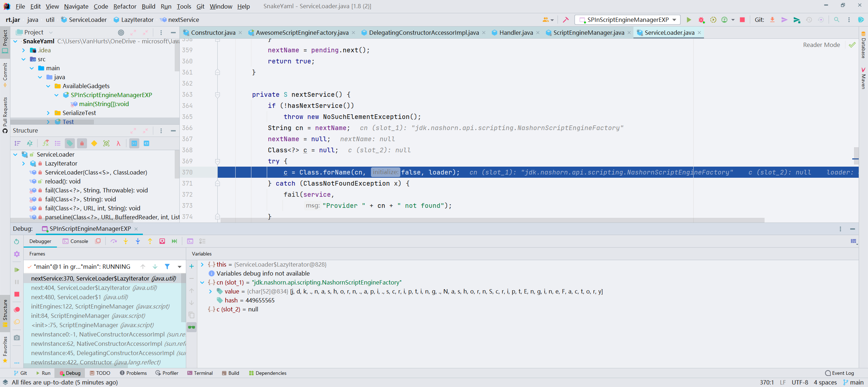
Task: Toggle Show Fields lock icon in Structure
Action: coord(82,143)
